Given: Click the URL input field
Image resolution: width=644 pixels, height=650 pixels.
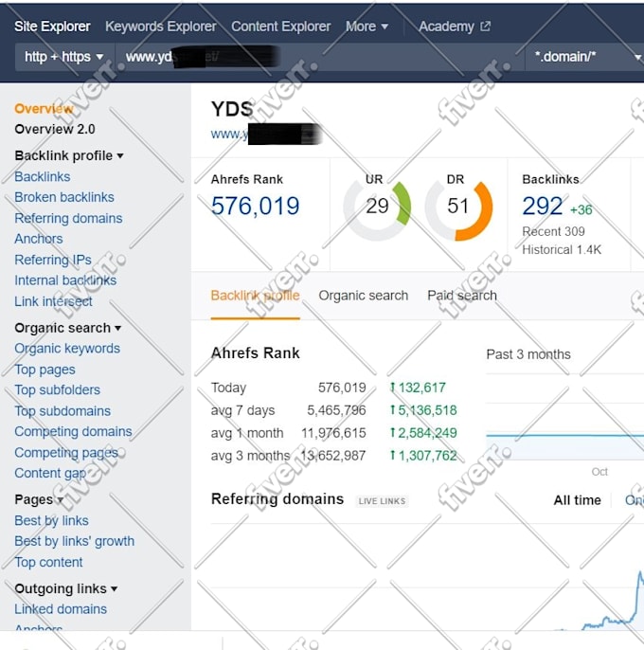Looking at the screenshot, I should 318,57.
